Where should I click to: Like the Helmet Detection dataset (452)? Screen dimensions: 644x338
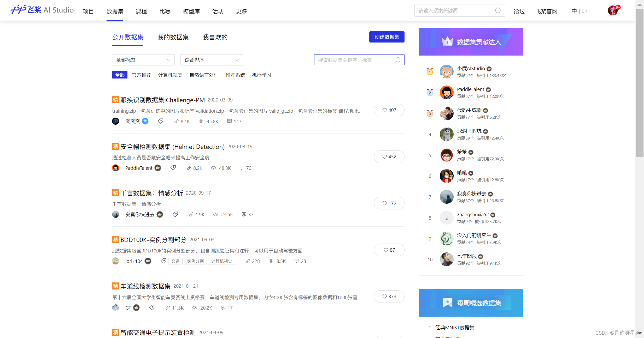coord(389,157)
